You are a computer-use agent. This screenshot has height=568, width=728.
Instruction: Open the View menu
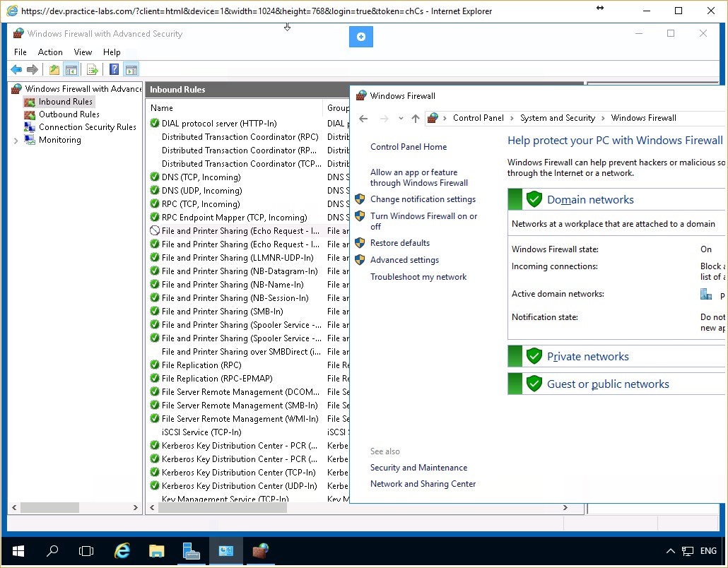(83, 52)
